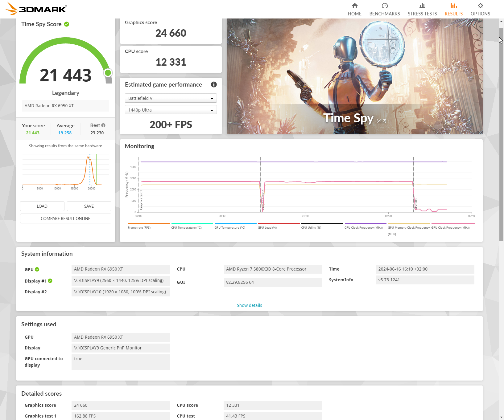The height and width of the screenshot is (420, 504).
Task: Click the Detailed scores Graphics score 24 660 field
Action: (x=121, y=405)
